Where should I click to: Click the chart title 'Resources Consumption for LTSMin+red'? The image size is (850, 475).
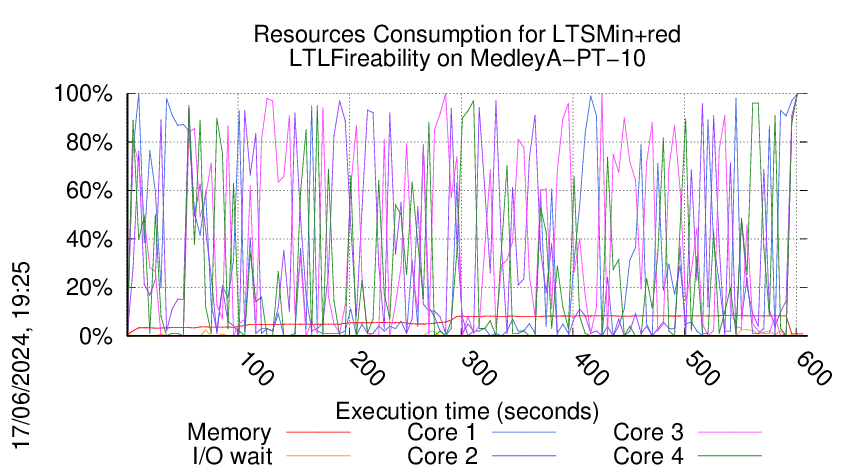pyautogui.click(x=467, y=34)
